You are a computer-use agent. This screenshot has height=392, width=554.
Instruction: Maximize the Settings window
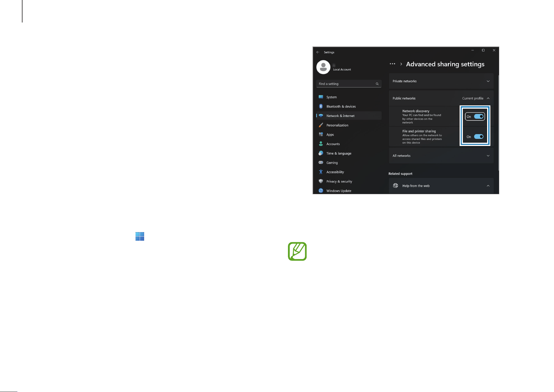coord(483,50)
